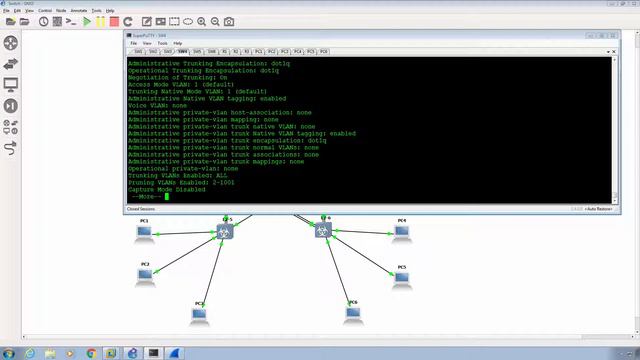Open GNS3 Control menu
Image resolution: width=640 pixels, height=360 pixels.
(x=45, y=11)
